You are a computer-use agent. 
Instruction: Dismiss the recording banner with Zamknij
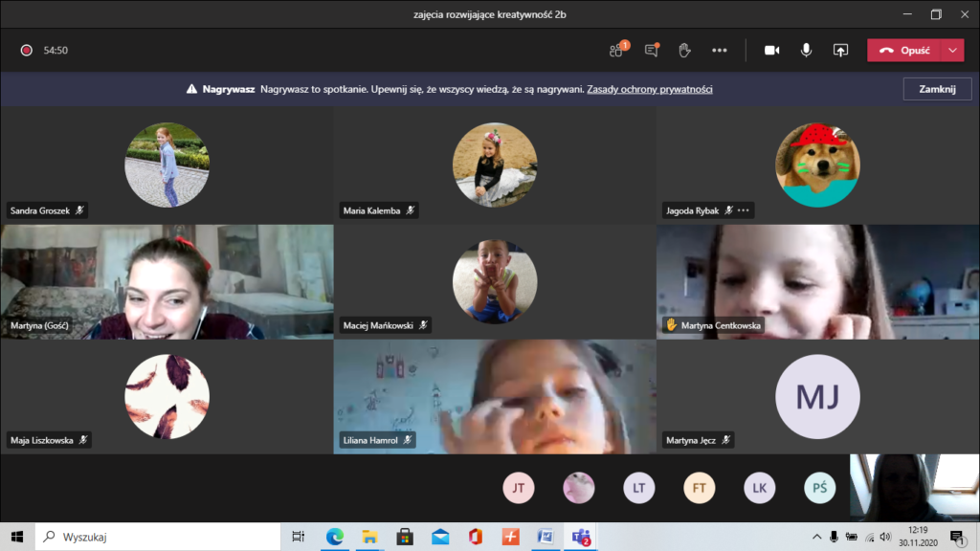coord(937,89)
